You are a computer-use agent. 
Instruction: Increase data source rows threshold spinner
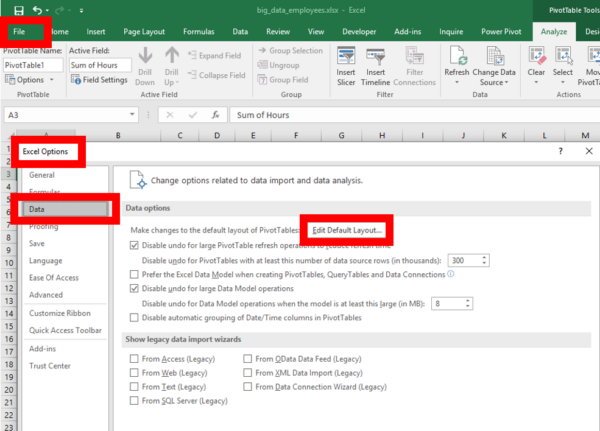[x=484, y=258]
